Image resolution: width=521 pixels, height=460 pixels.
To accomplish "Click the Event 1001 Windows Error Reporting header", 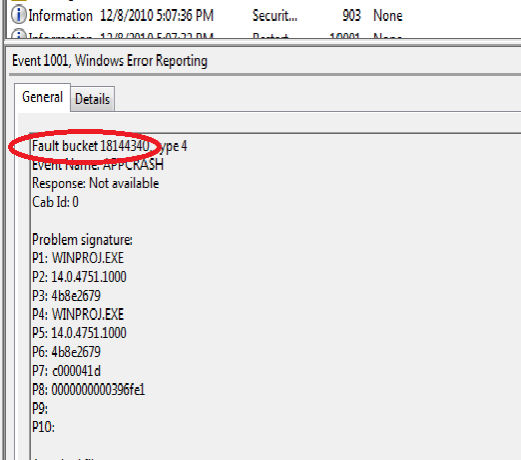I will point(110,61).
